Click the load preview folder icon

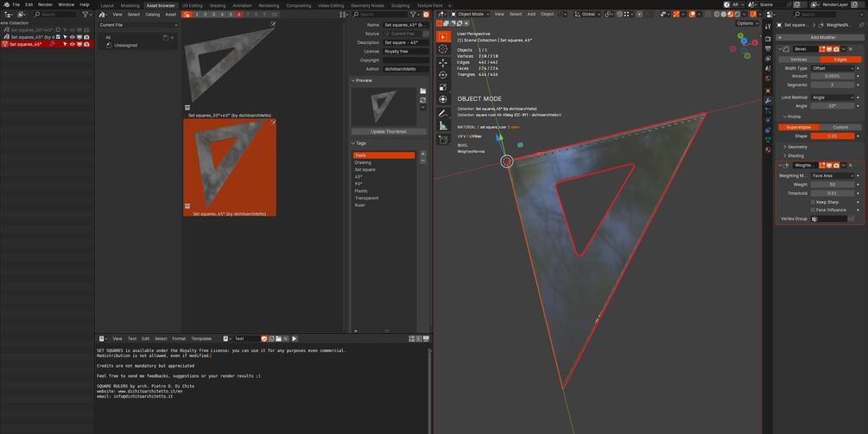(423, 91)
